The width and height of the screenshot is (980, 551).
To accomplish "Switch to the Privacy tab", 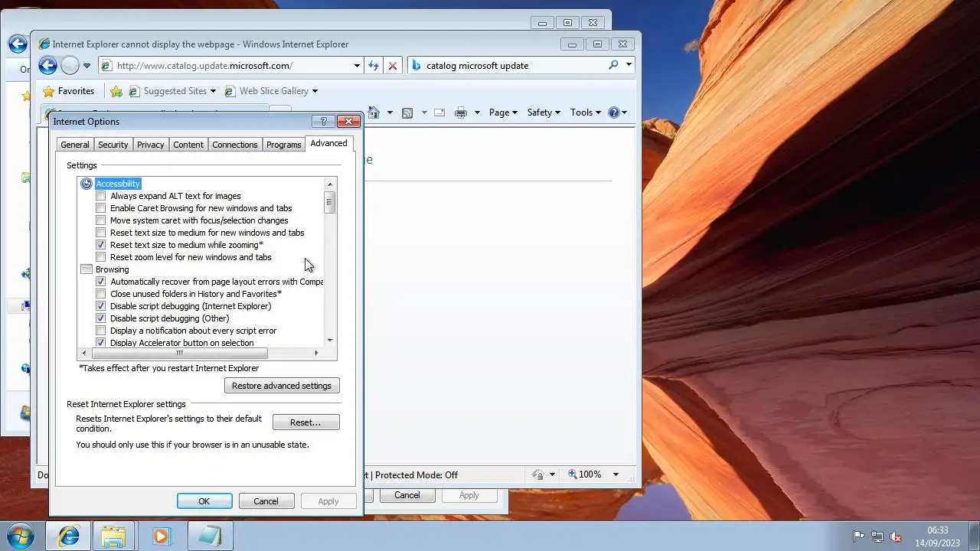I will 151,145.
